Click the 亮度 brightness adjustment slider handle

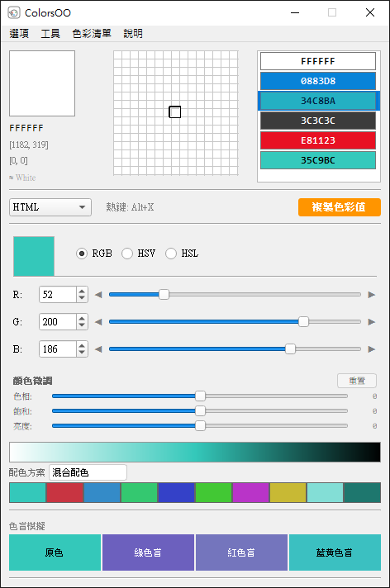(x=201, y=426)
